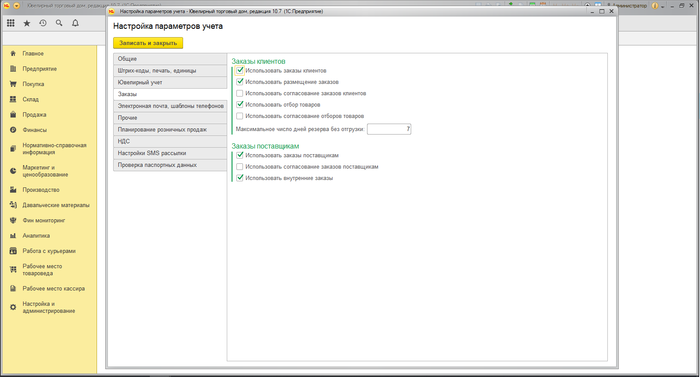
Task: Click the Рабочее место кассира icon
Action: pyautogui.click(x=13, y=289)
